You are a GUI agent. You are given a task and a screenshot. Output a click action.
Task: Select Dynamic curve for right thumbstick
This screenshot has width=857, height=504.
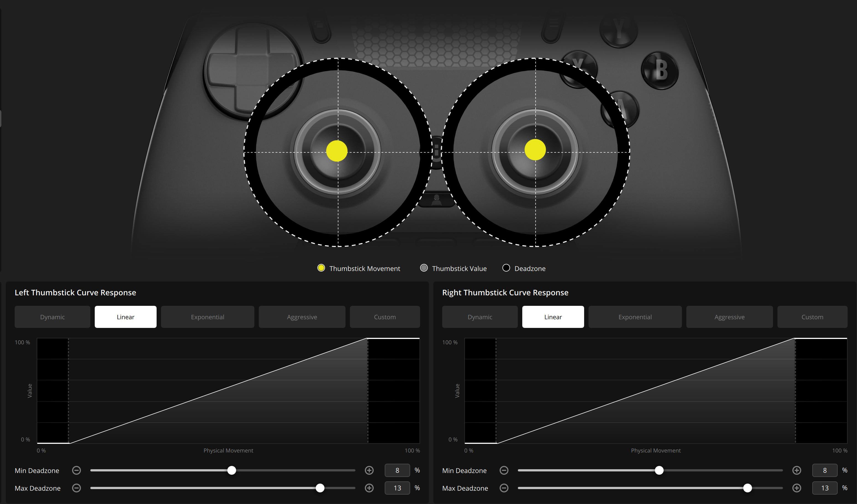tap(480, 317)
